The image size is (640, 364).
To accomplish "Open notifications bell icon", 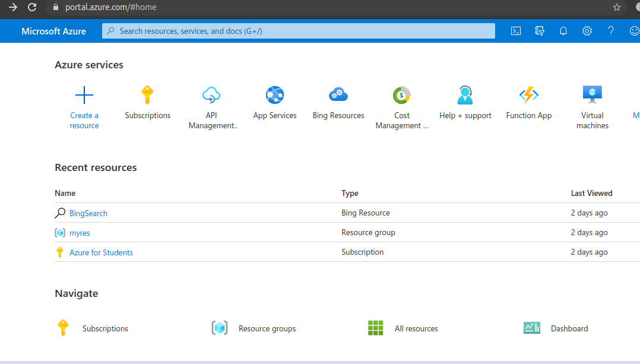I will tap(563, 31).
